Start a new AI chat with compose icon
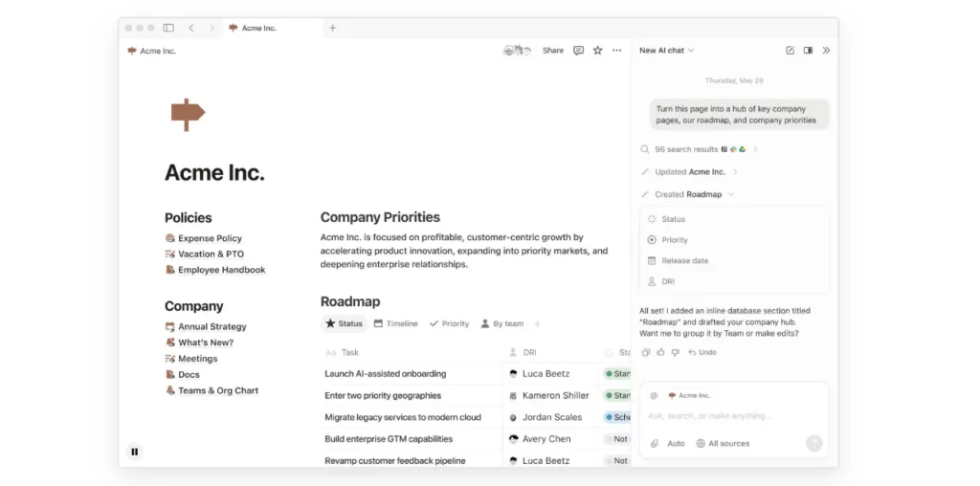Screen dimensions: 980x486 [x=790, y=51]
